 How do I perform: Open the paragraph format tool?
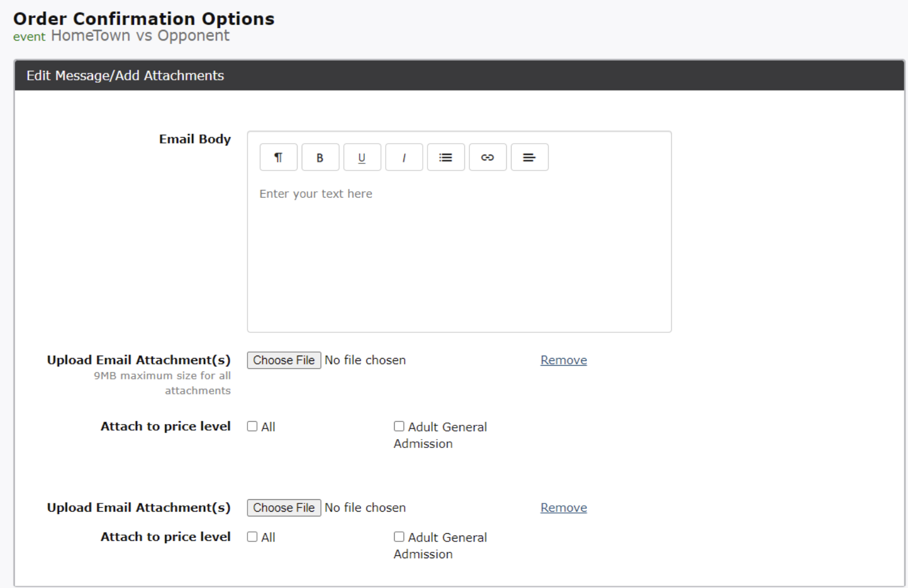pos(278,157)
